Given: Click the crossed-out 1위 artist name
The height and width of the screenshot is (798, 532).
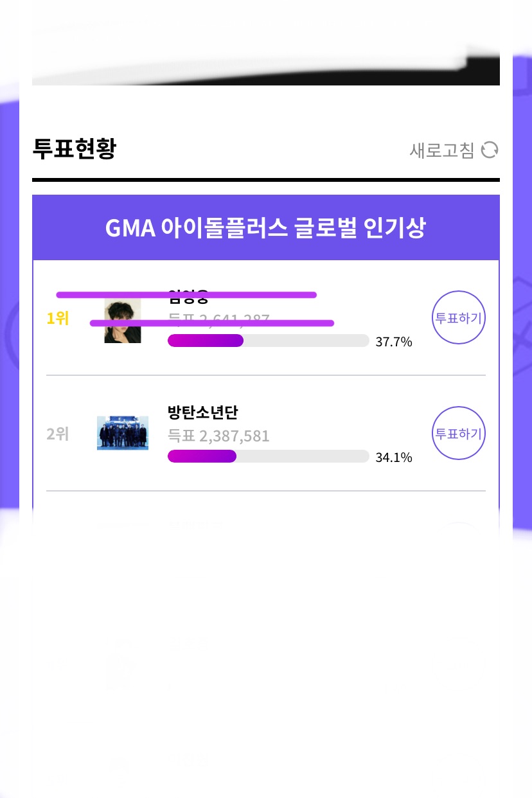Looking at the screenshot, I should point(188,297).
